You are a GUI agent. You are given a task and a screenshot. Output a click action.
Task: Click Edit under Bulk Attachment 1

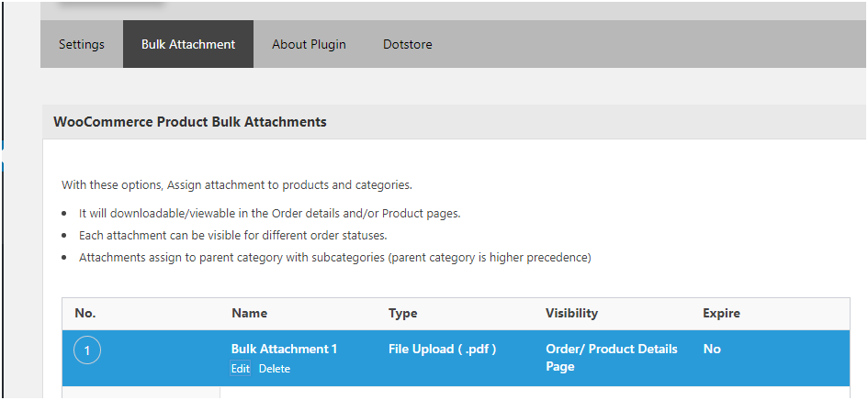click(241, 369)
